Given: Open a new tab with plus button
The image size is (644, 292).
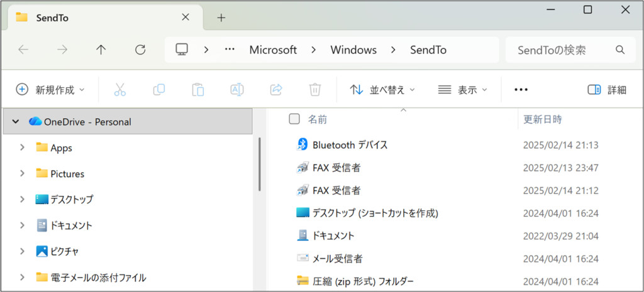Looking at the screenshot, I should click(221, 18).
